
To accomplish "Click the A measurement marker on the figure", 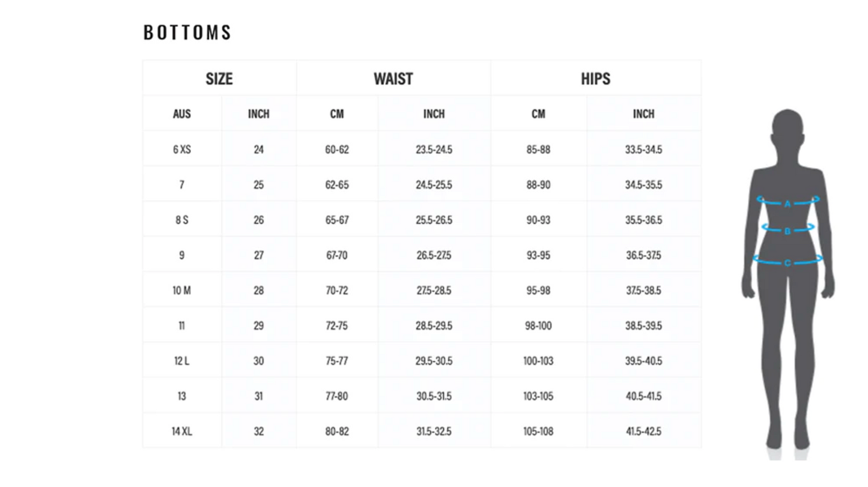I will [788, 204].
